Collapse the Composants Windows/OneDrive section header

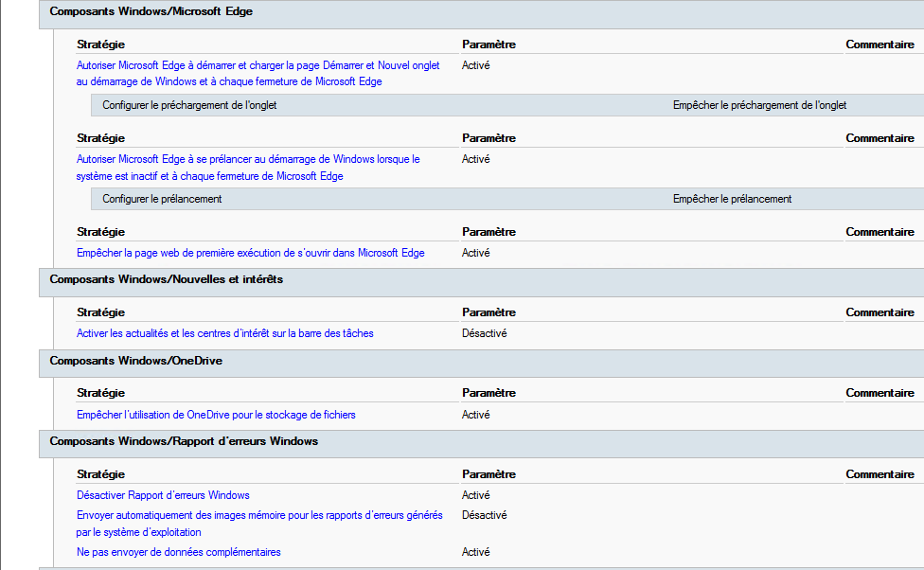point(135,362)
